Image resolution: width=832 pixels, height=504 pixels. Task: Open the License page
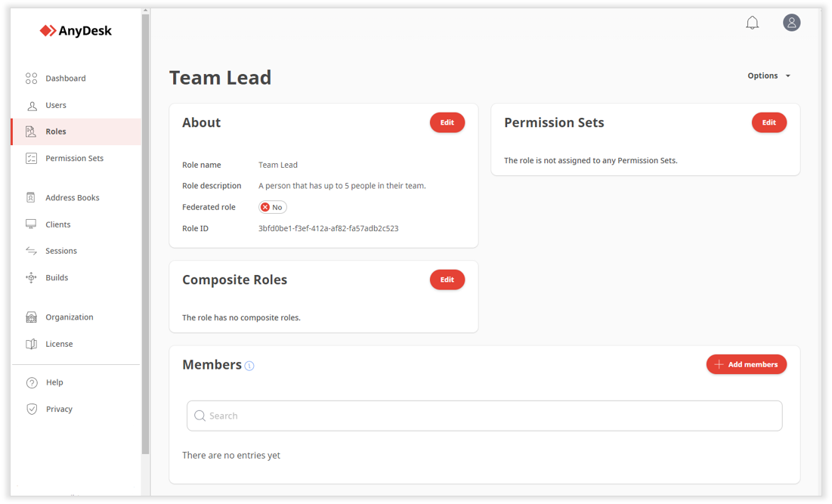pyautogui.click(x=59, y=344)
